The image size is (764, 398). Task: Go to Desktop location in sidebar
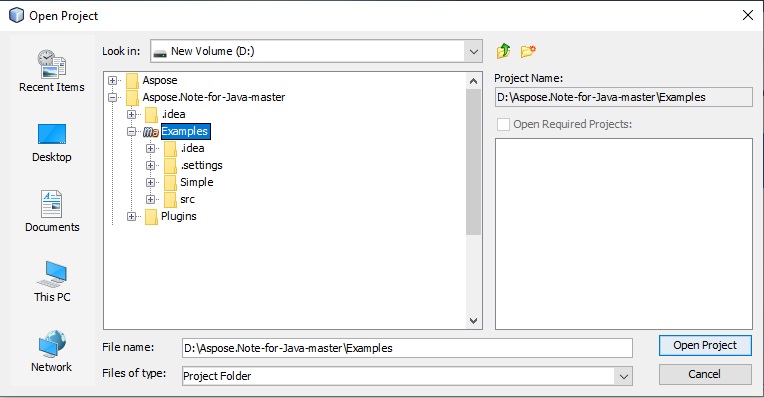52,143
